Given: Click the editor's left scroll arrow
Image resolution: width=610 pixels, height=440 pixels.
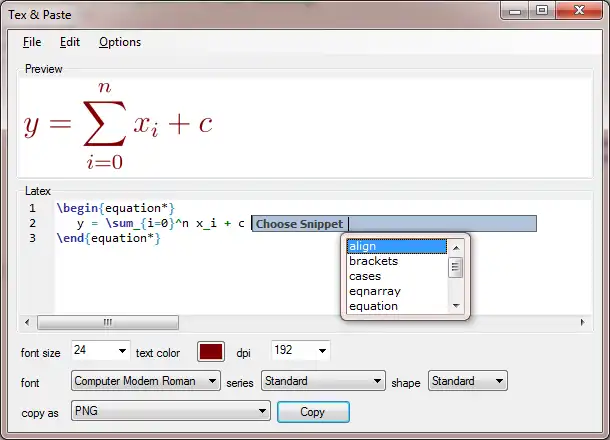Looking at the screenshot, I should coord(27,322).
